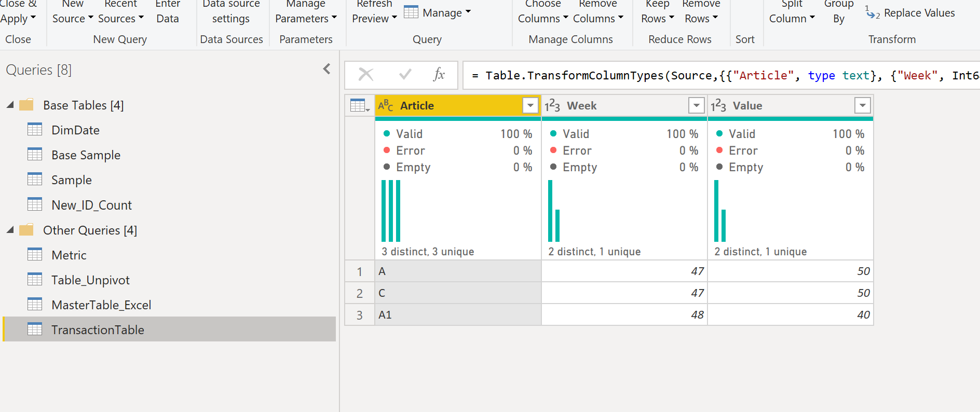This screenshot has width=980, height=412.
Task: Click the Table_Unpivot query table icon
Action: pyautogui.click(x=35, y=280)
